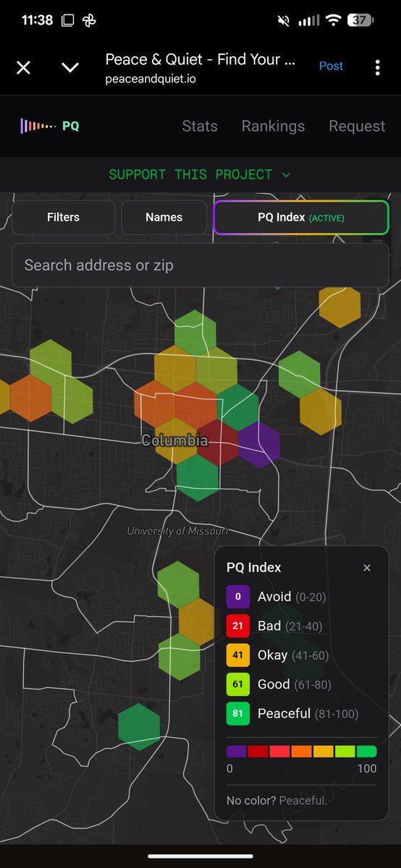This screenshot has width=401, height=868.
Task: Open the three-dot browser overflow menu
Action: point(377,67)
